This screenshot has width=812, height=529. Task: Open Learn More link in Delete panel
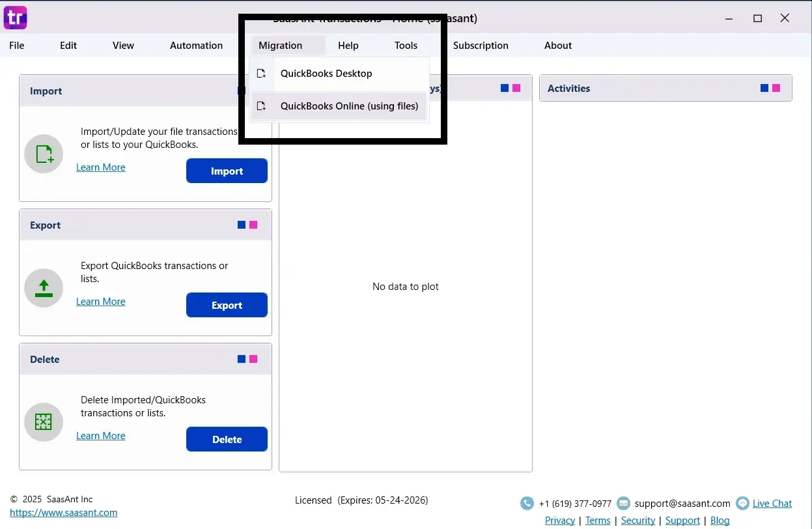tap(101, 436)
